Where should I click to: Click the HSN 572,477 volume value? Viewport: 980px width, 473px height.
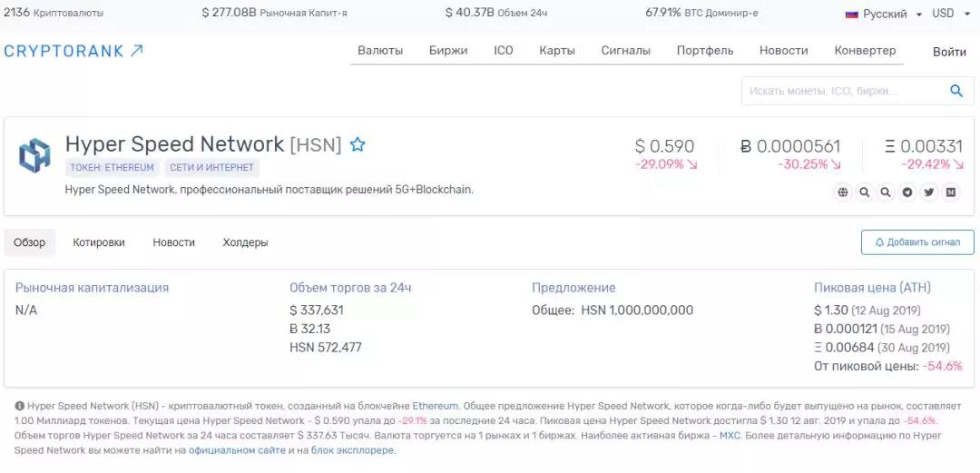click(326, 347)
